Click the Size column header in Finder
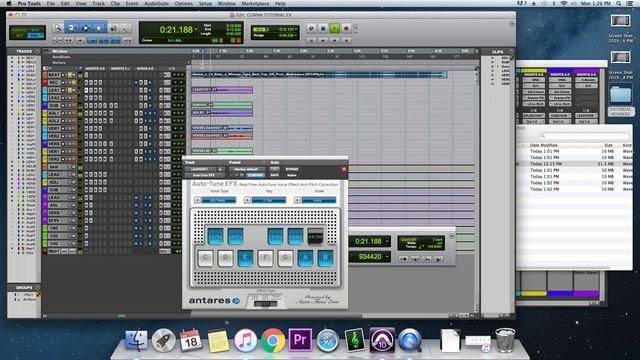Screen dimensions: 640x360 coord(608,145)
